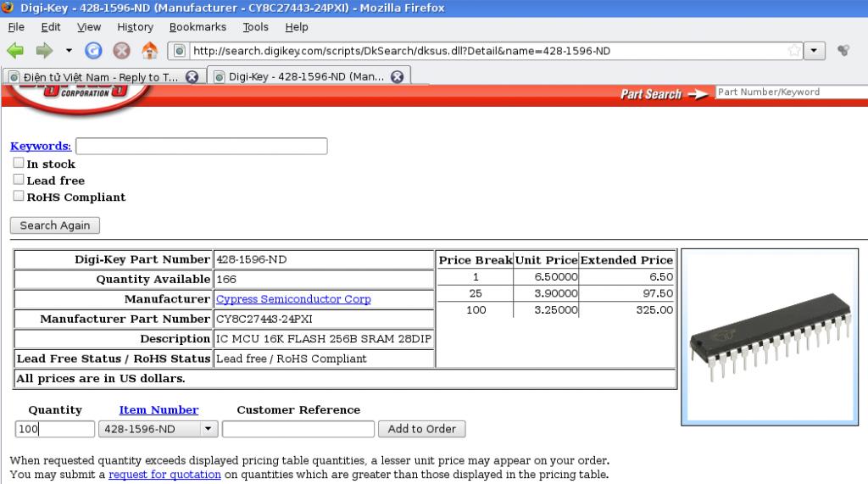Bookmark this page with the star icon
This screenshot has width=868, height=484.
pos(793,50)
